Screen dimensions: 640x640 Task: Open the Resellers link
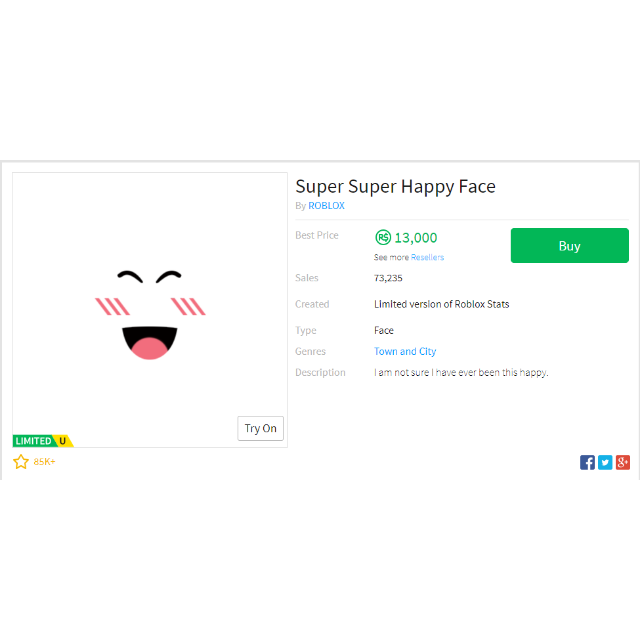427,257
